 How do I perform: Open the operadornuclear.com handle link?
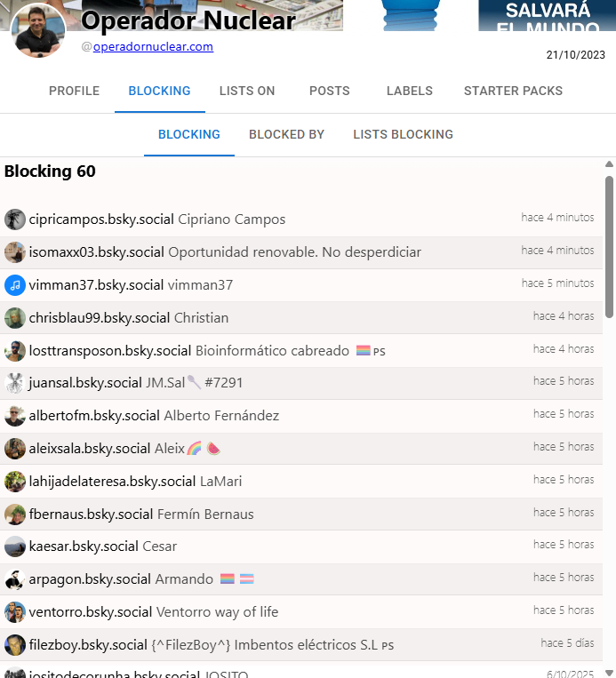pyautogui.click(x=153, y=47)
